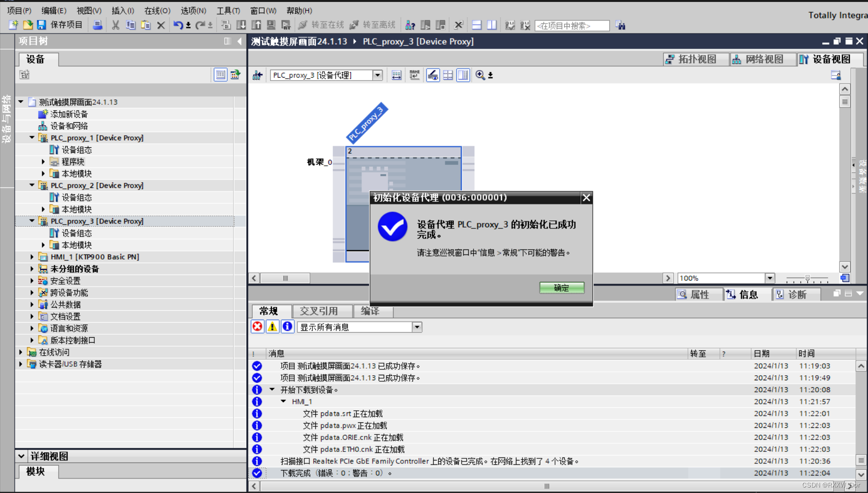Collapse the 开始下载到设备 message row
868x493 pixels.
tap(272, 389)
